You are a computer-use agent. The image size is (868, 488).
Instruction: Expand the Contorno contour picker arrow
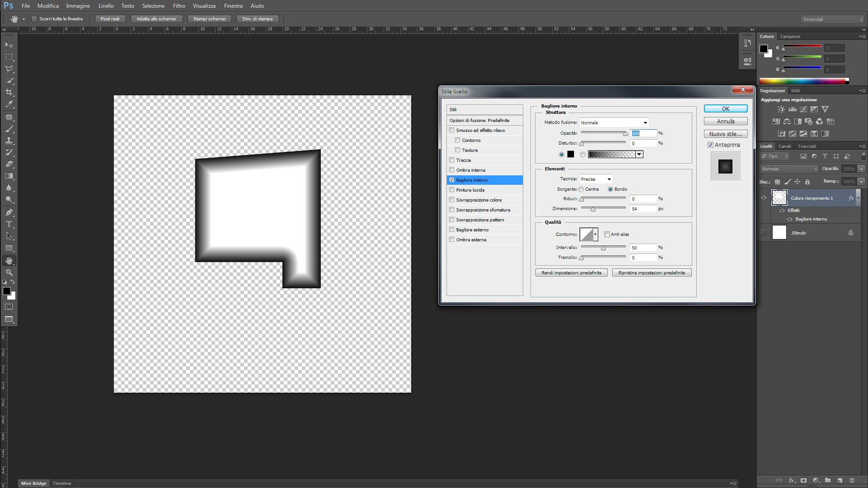(596, 235)
